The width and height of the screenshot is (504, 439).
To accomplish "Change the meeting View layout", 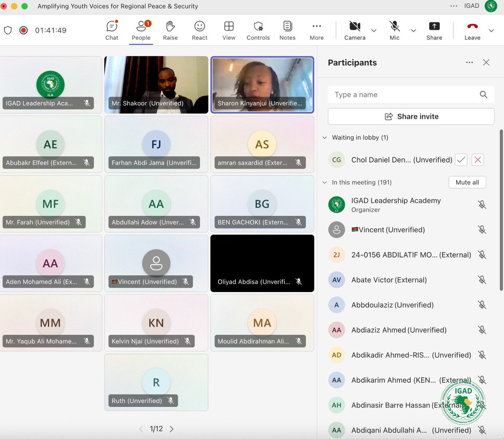I will pos(229,31).
